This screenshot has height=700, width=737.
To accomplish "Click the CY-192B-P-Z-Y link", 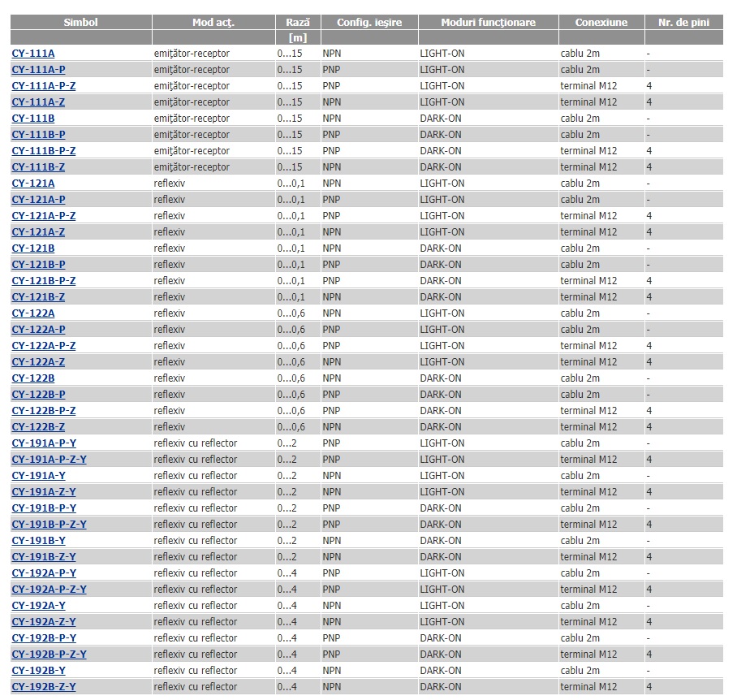I will [x=50, y=654].
